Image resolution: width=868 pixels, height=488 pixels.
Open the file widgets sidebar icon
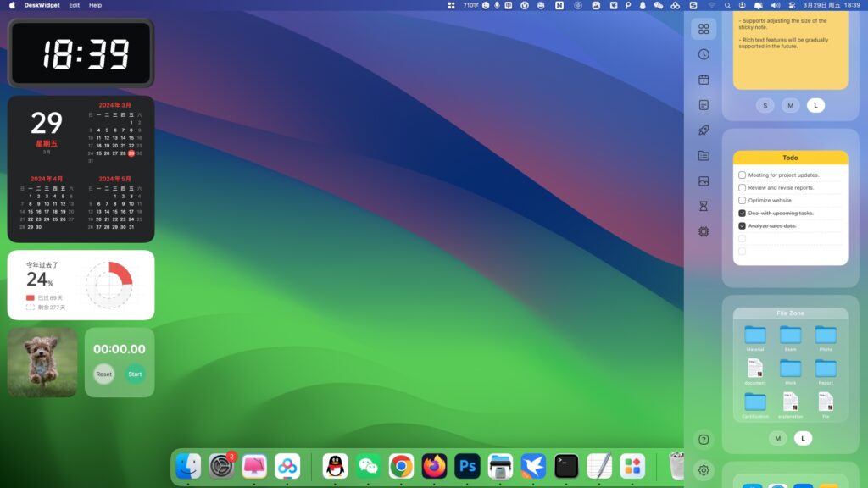click(703, 156)
